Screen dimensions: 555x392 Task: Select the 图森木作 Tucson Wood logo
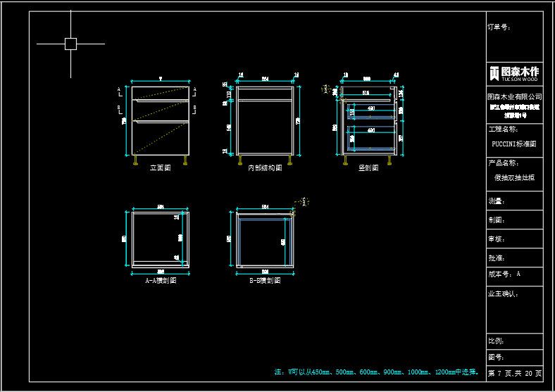(x=514, y=74)
